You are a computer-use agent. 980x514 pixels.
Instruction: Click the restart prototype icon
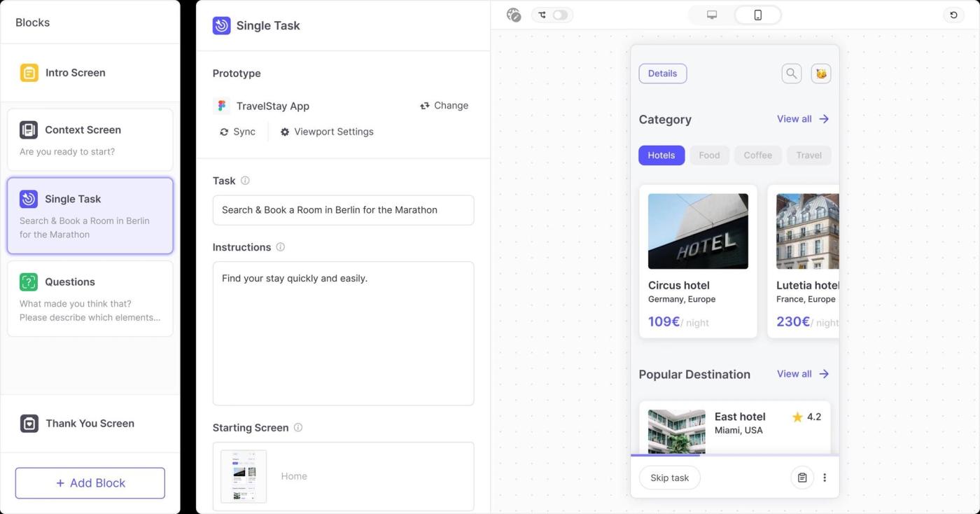[x=953, y=15]
